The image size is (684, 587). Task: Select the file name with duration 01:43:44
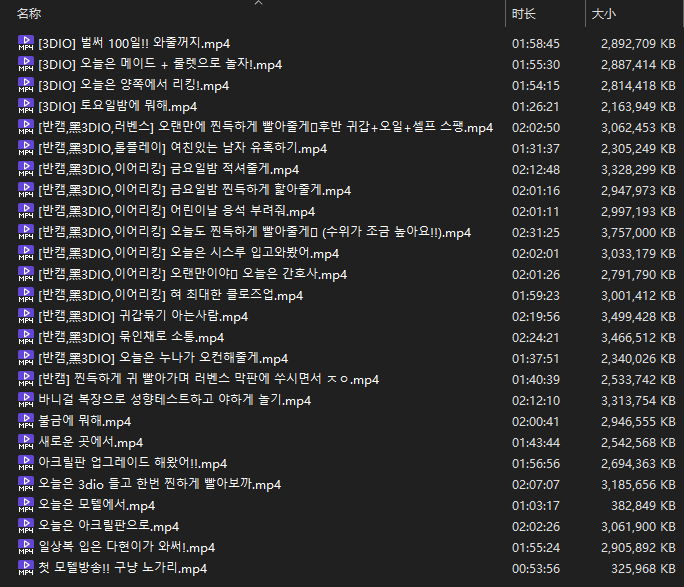pos(91,442)
